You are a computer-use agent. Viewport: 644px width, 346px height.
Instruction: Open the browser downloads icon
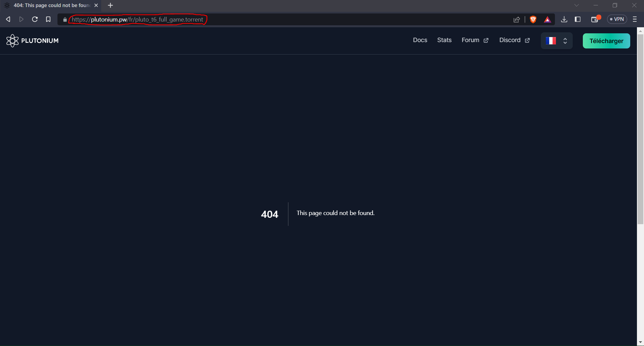click(564, 19)
